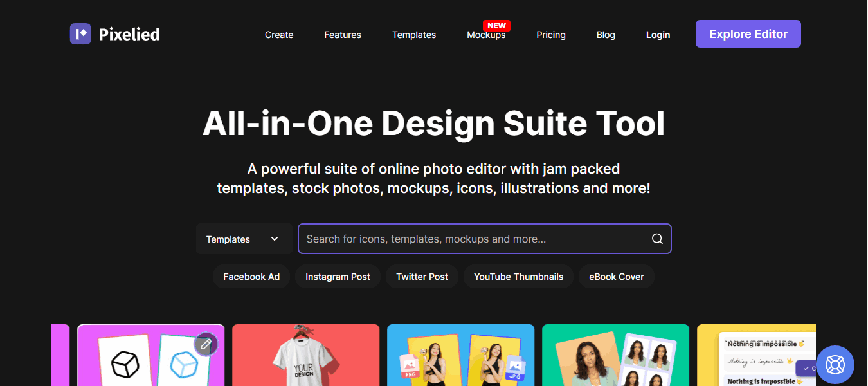Click the pencil edit icon on the cube card

click(206, 345)
